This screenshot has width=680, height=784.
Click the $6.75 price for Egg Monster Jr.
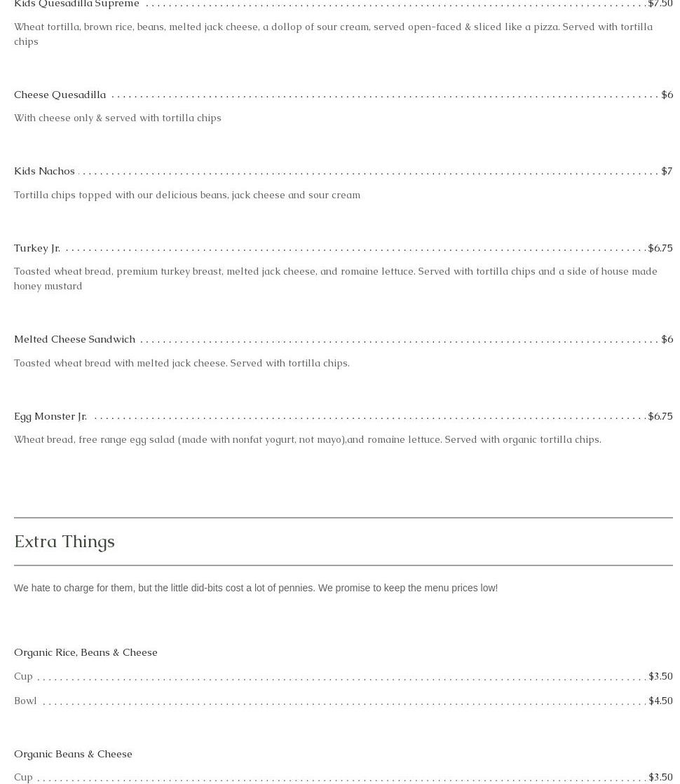click(x=660, y=416)
